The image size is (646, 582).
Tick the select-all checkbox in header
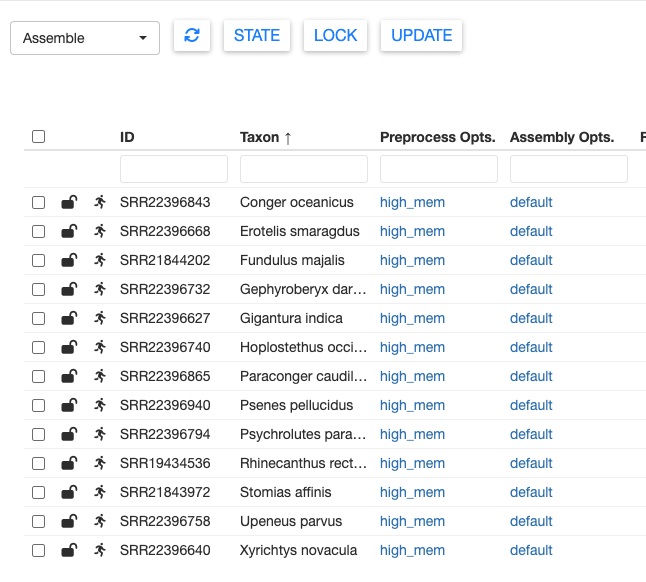pyautogui.click(x=38, y=136)
